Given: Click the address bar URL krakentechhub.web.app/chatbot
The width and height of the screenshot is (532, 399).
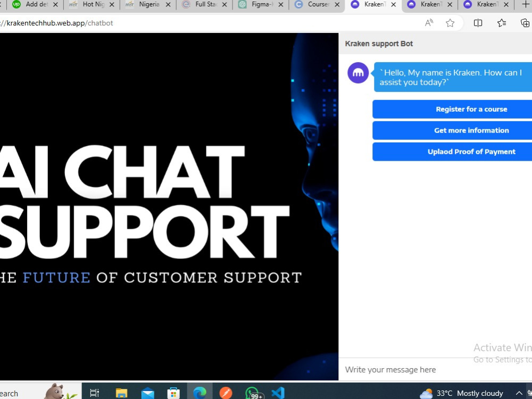Looking at the screenshot, I should [57, 23].
